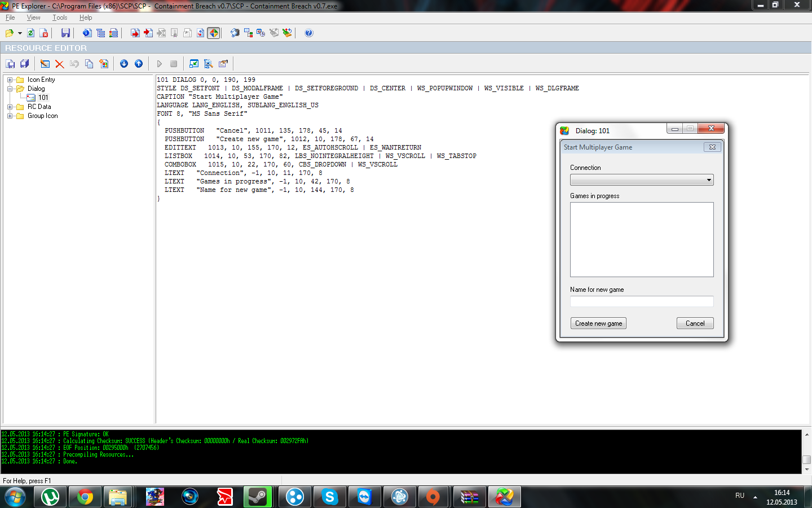Click the Windows Start button
812x508 pixels.
click(x=15, y=497)
